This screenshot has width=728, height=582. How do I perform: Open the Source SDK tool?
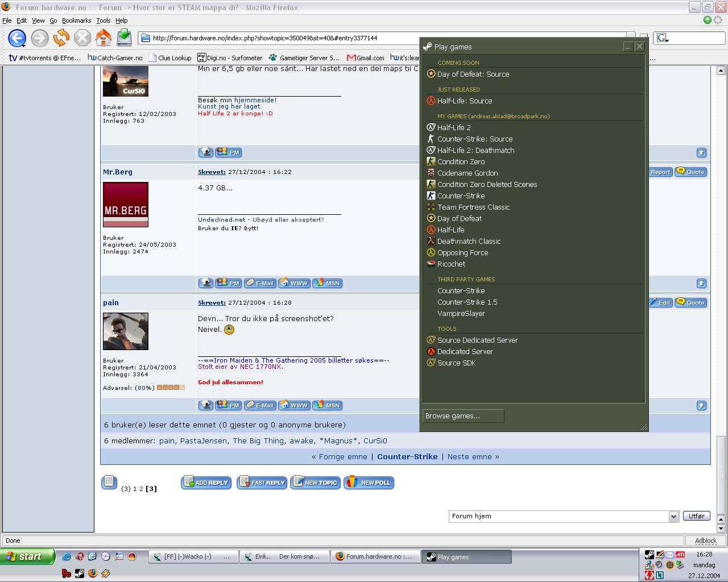[x=456, y=363]
